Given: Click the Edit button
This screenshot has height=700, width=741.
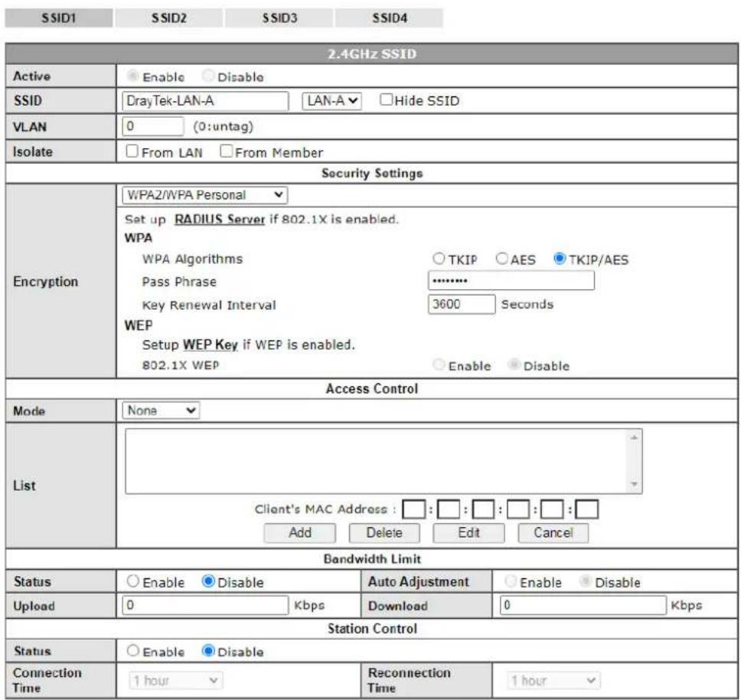Looking at the screenshot, I should pyautogui.click(x=468, y=532).
